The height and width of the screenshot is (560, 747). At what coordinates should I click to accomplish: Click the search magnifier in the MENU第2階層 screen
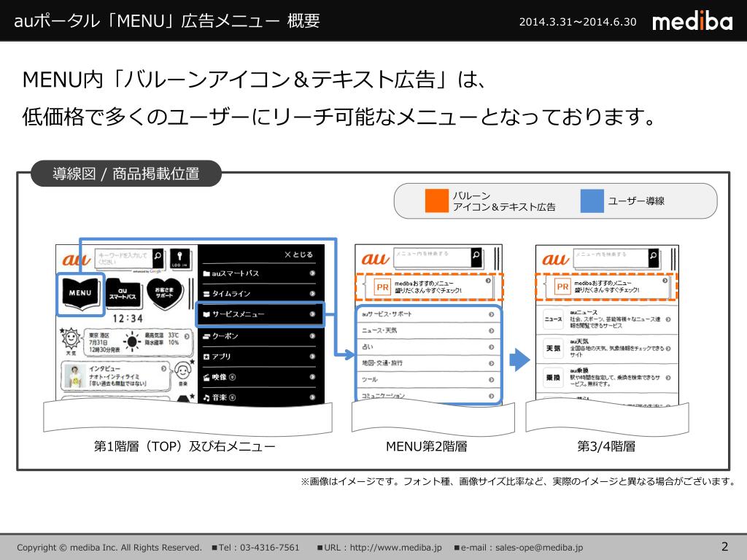pyautogui.click(x=476, y=257)
